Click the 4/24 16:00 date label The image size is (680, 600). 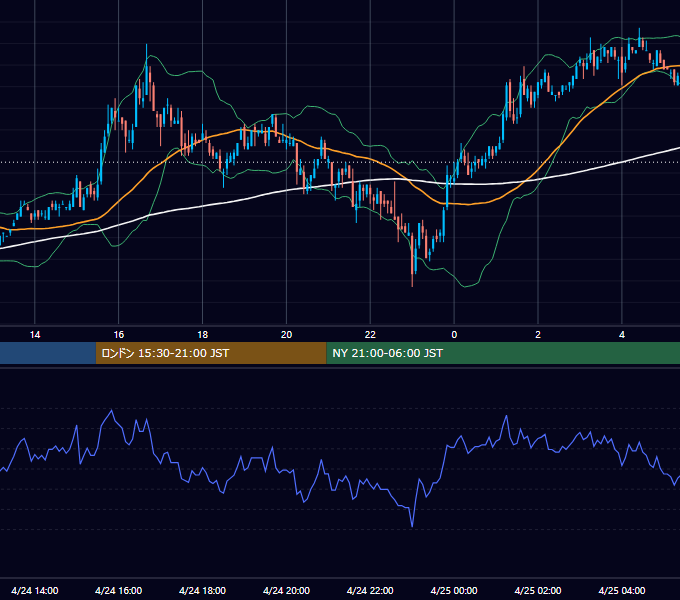(x=118, y=590)
